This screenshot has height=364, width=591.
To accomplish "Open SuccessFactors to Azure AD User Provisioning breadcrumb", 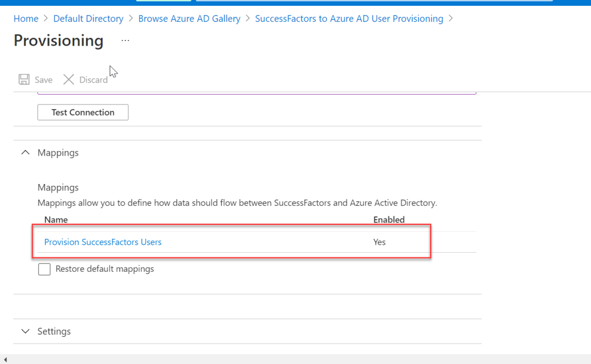I will click(349, 18).
